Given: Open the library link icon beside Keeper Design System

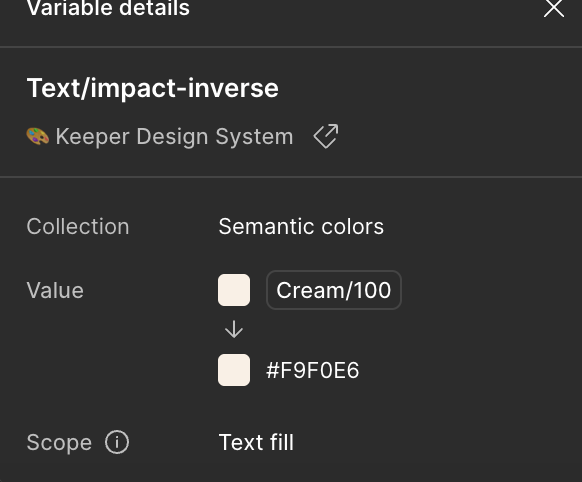Looking at the screenshot, I should click(x=326, y=136).
